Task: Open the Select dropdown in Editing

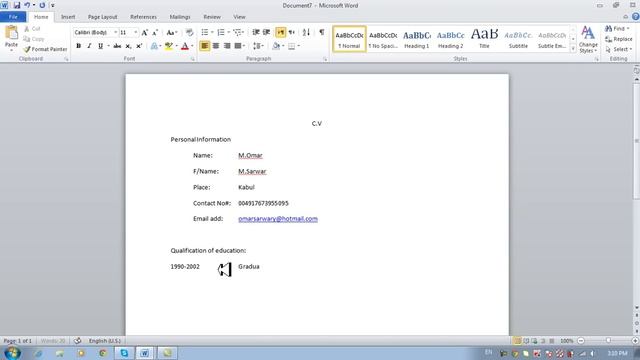Action: click(x=619, y=49)
